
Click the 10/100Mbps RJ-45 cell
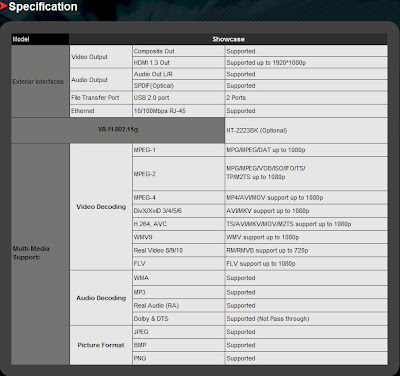(x=179, y=111)
